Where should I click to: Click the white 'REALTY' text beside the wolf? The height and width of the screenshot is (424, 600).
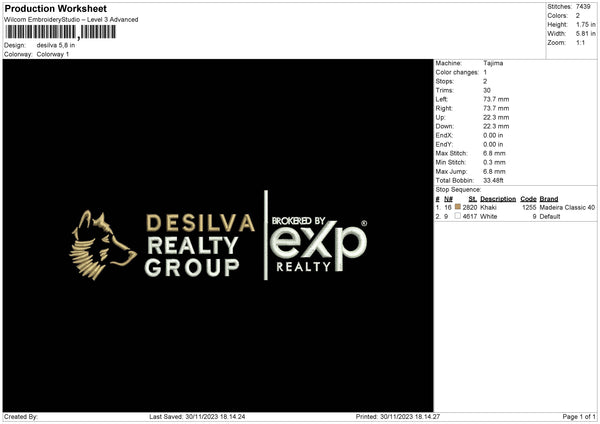193,246
